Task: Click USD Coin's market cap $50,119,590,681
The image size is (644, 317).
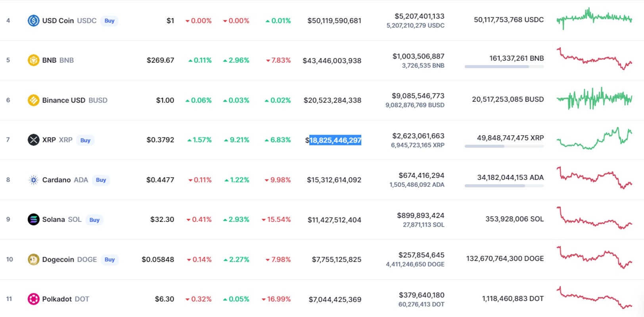Action: pos(334,21)
